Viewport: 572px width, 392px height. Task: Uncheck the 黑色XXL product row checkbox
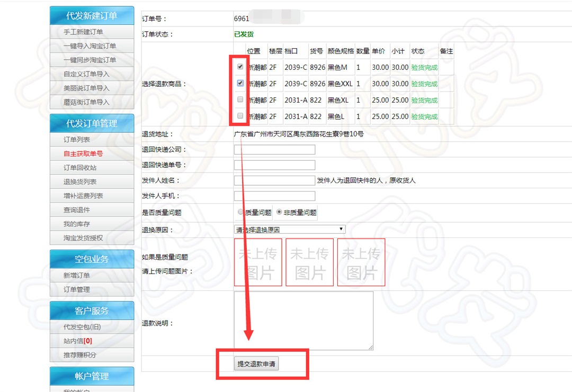click(240, 84)
